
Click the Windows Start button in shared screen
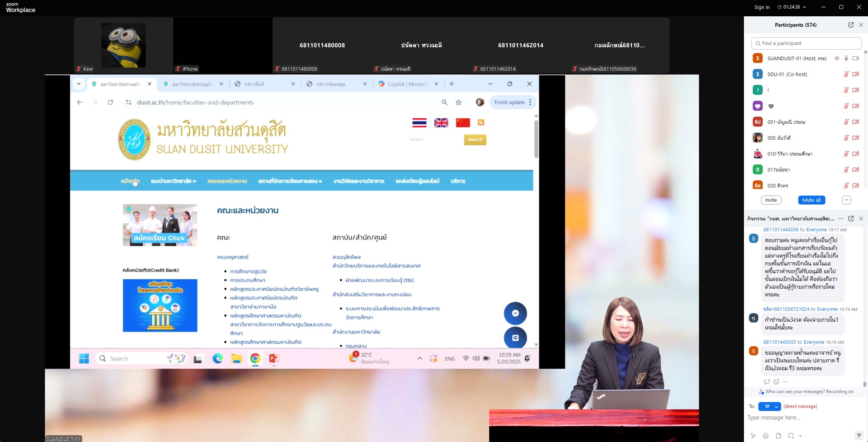[84, 359]
